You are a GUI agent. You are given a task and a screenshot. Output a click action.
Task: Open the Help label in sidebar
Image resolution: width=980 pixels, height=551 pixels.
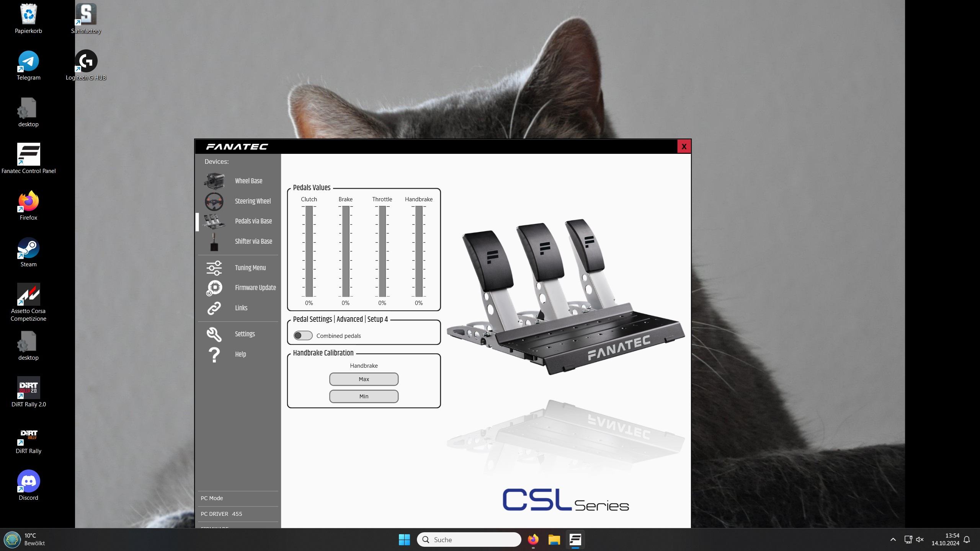(x=240, y=354)
